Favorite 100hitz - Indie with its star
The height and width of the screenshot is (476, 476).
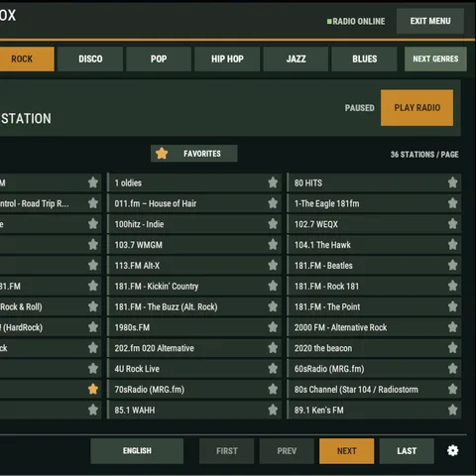click(273, 224)
